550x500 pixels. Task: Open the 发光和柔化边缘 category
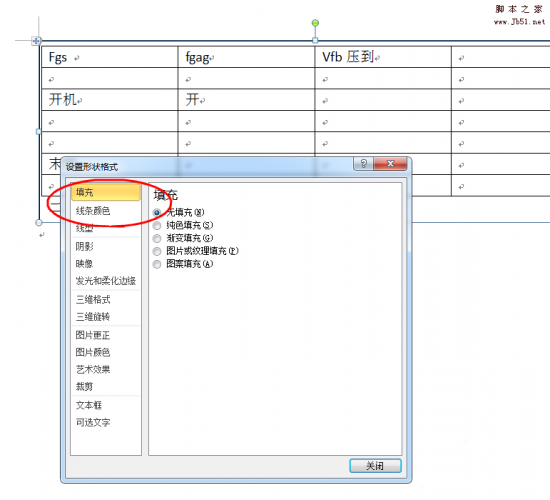[106, 281]
